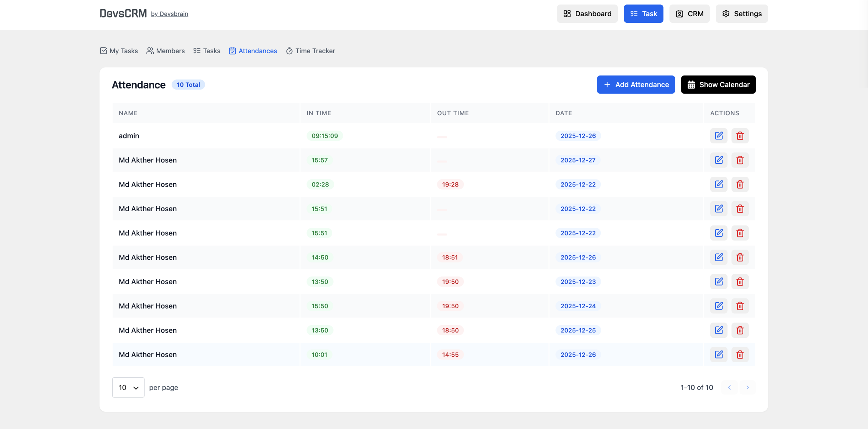
Task: Click the 10 Total badge
Action: coord(188,85)
